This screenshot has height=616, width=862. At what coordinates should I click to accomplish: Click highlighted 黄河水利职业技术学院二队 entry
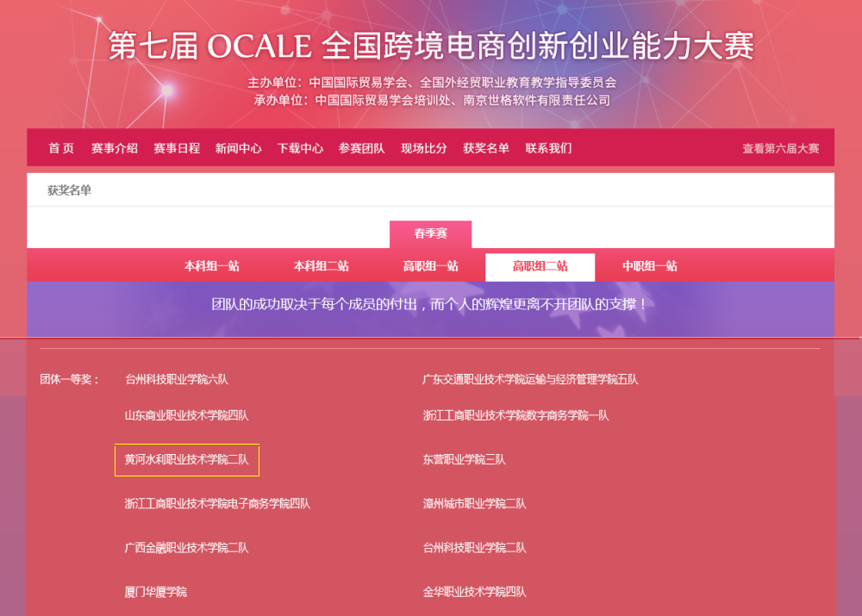pyautogui.click(x=186, y=460)
